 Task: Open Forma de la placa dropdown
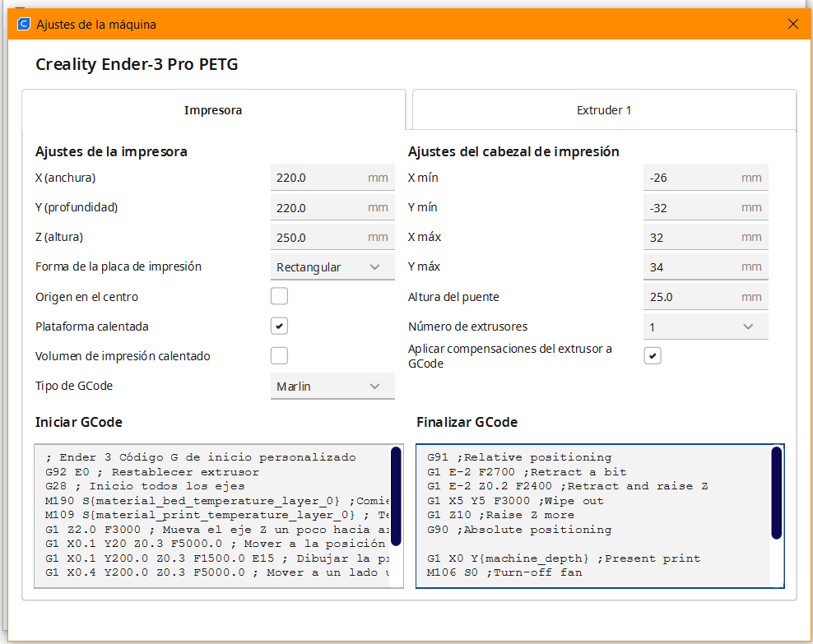332,266
